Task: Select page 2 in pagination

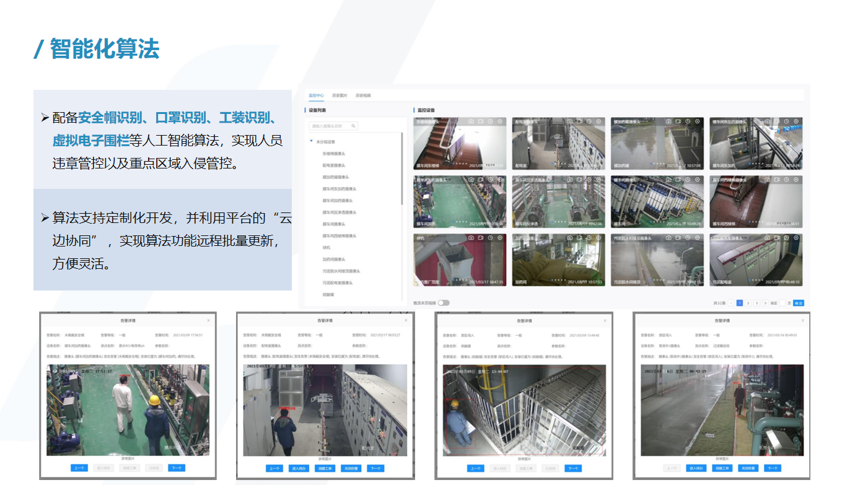Action: click(x=748, y=303)
